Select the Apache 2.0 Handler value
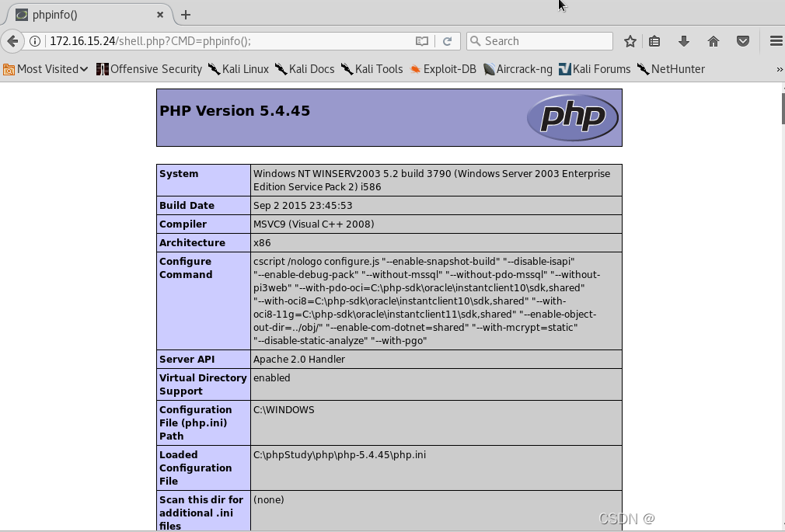The height and width of the screenshot is (532, 785). click(x=299, y=360)
